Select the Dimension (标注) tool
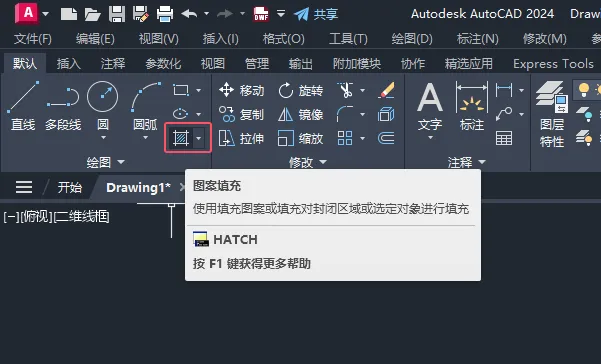This screenshot has width=601, height=364. [x=472, y=107]
